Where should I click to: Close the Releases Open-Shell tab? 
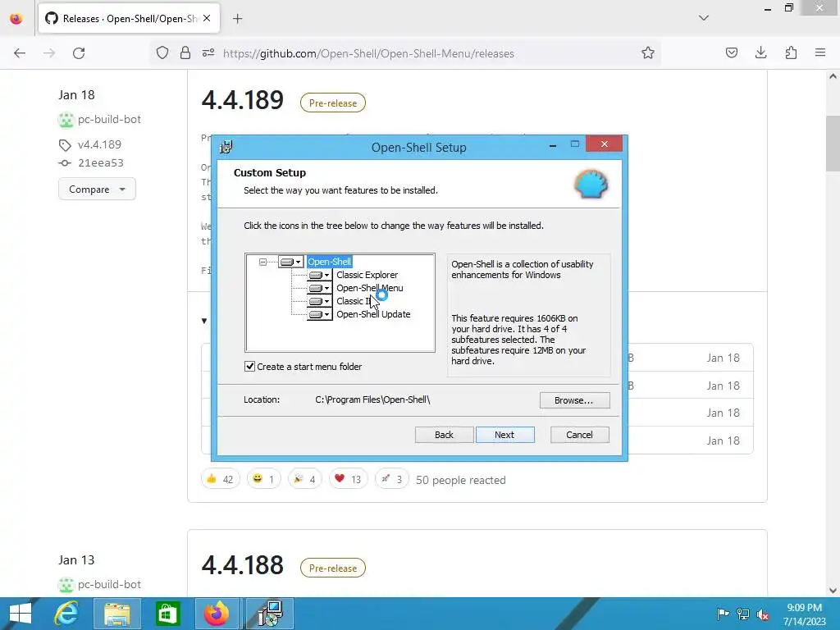[x=207, y=18]
